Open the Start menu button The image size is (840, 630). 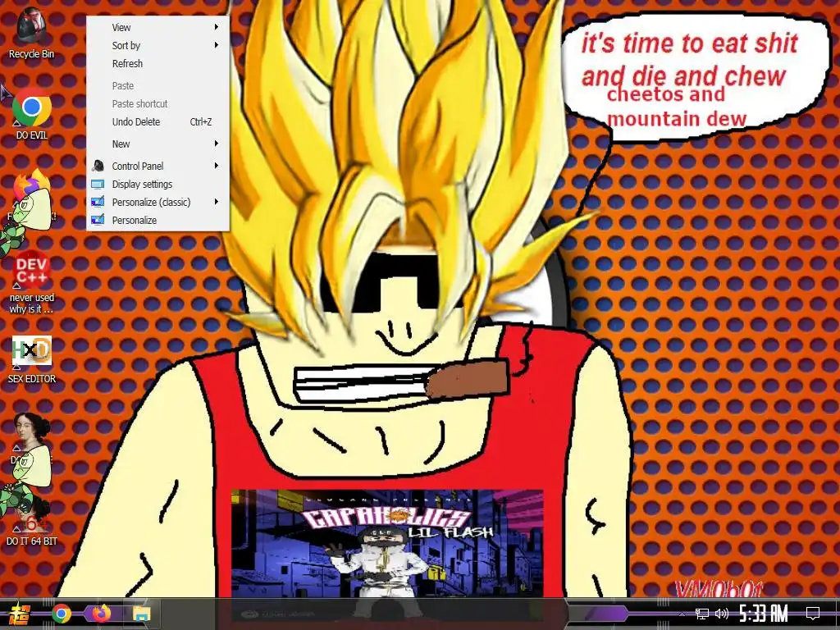click(19, 614)
